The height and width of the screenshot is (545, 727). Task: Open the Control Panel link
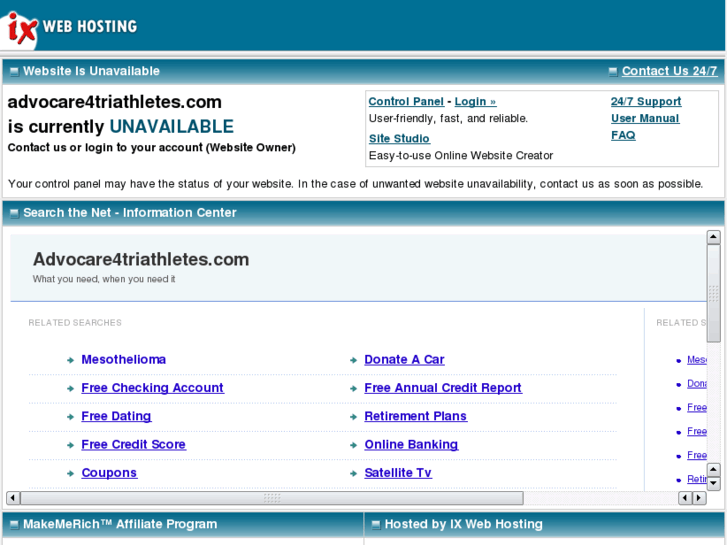click(x=406, y=102)
